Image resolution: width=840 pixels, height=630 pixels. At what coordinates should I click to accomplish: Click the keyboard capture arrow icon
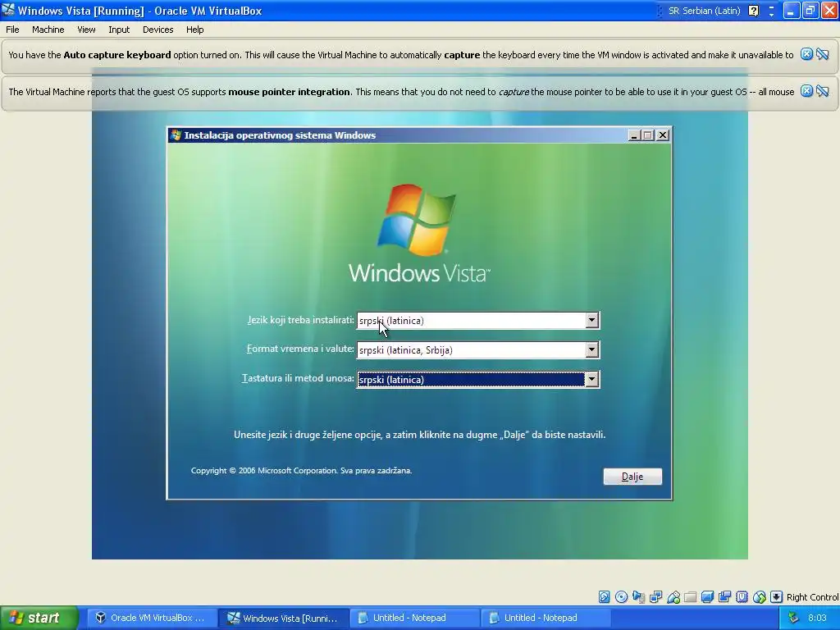click(x=776, y=597)
